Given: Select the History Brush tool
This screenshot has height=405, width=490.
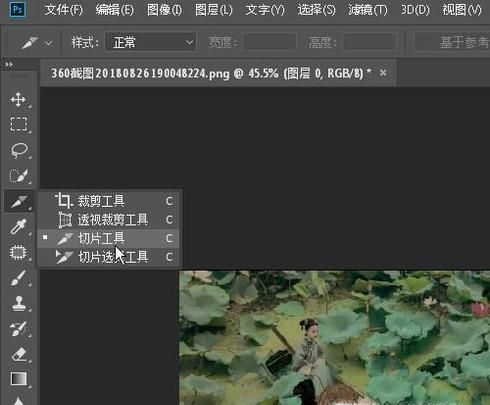Looking at the screenshot, I should pyautogui.click(x=18, y=329).
